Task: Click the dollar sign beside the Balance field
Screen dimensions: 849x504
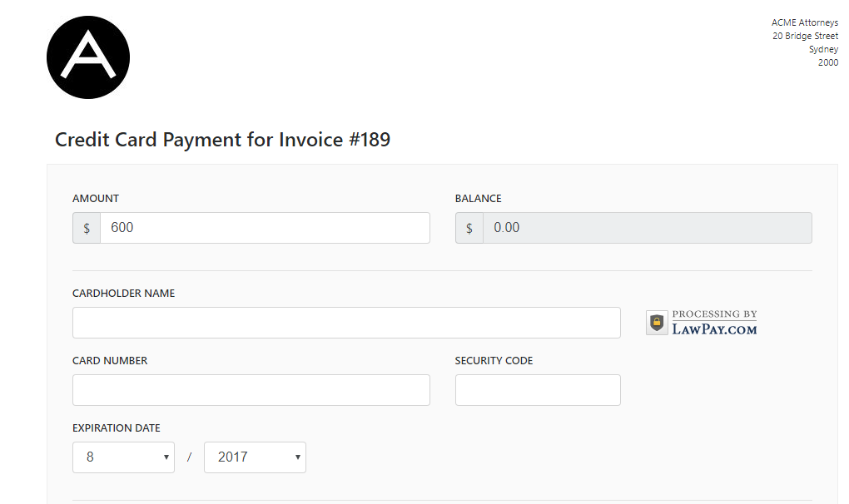Action: pyautogui.click(x=469, y=227)
